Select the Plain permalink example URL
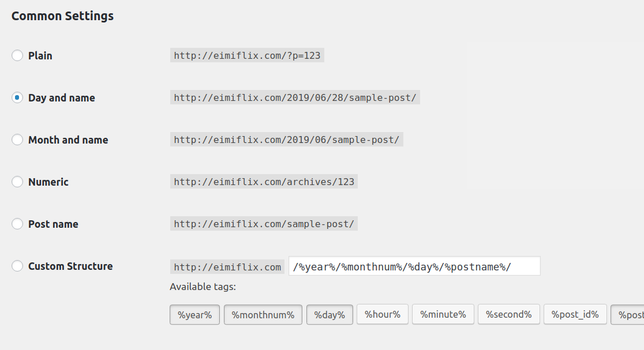The image size is (644, 350). click(x=246, y=55)
